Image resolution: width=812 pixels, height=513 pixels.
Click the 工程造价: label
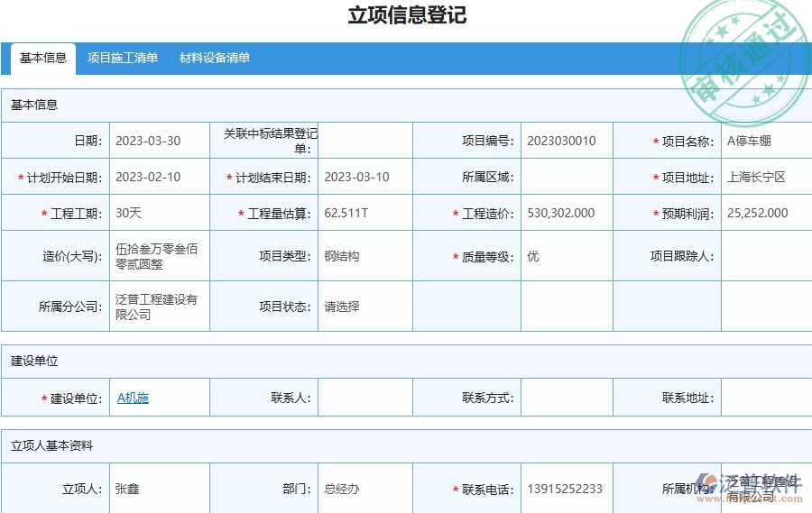tap(488, 214)
